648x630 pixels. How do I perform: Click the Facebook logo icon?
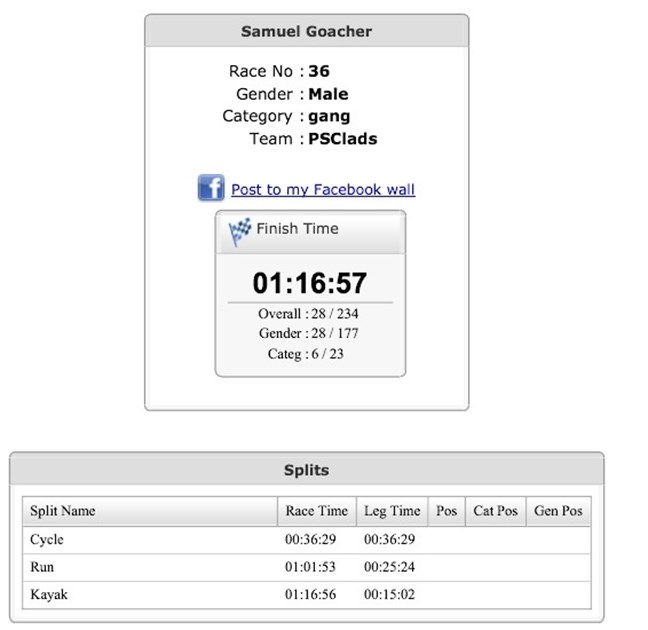(x=211, y=188)
